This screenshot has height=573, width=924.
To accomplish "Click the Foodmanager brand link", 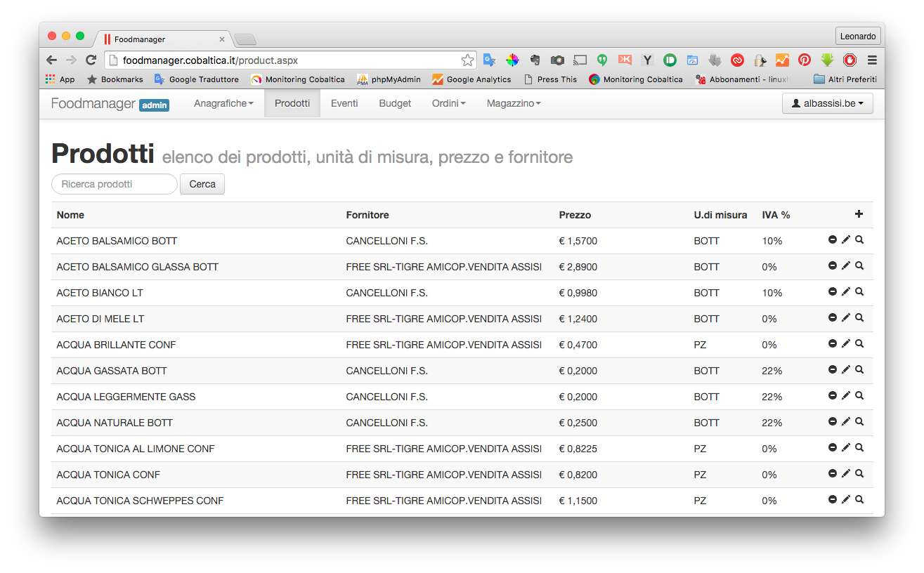I will pyautogui.click(x=93, y=104).
